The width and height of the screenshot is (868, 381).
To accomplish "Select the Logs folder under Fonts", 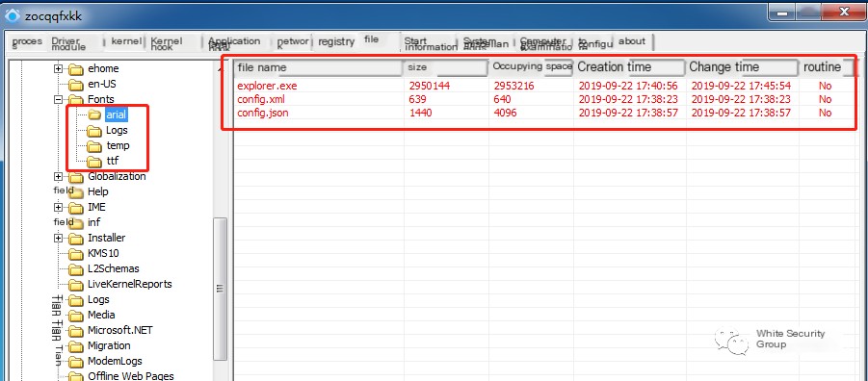I will [x=117, y=131].
